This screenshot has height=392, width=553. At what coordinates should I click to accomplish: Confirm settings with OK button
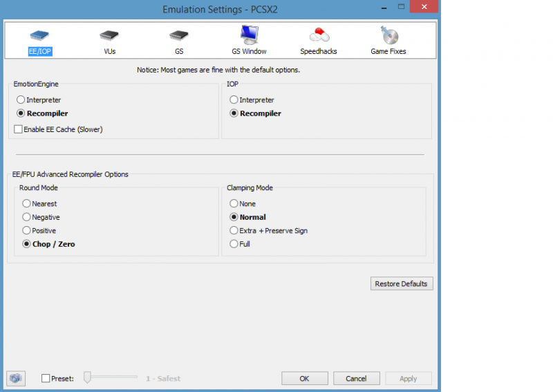(x=305, y=379)
